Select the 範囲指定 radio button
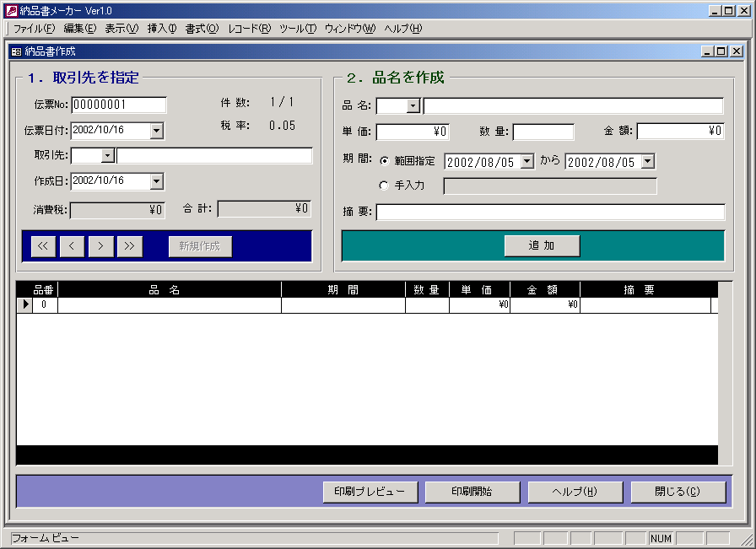This screenshot has height=549, width=756. click(384, 161)
